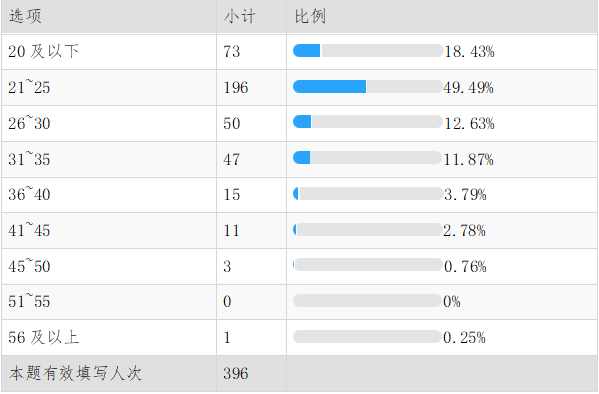Click the progress bar for 11.87%
The image size is (599, 394).
point(367,158)
